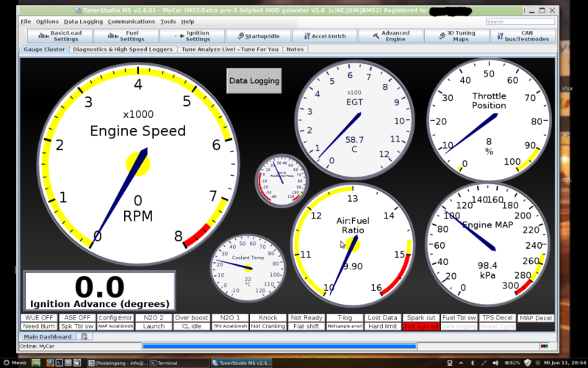Open the Communications menu
Screen dimensions: 588x368
click(131, 21)
